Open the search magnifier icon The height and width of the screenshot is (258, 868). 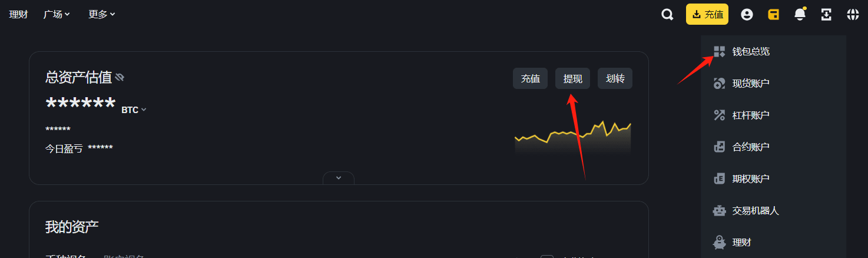pos(667,15)
